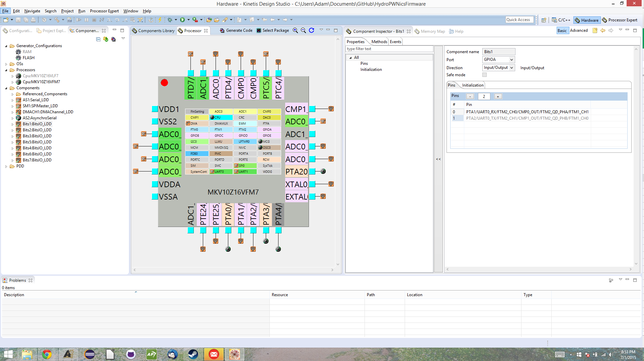This screenshot has width=644, height=361.
Task: Expand the OSs tree node
Action: 6,64
